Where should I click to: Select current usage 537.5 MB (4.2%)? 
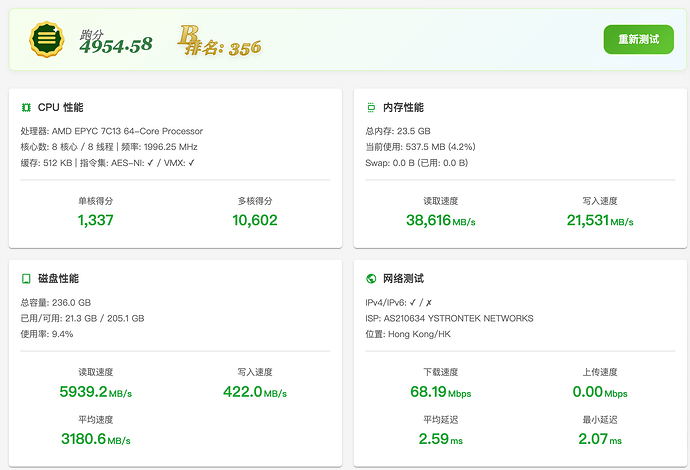[420, 147]
